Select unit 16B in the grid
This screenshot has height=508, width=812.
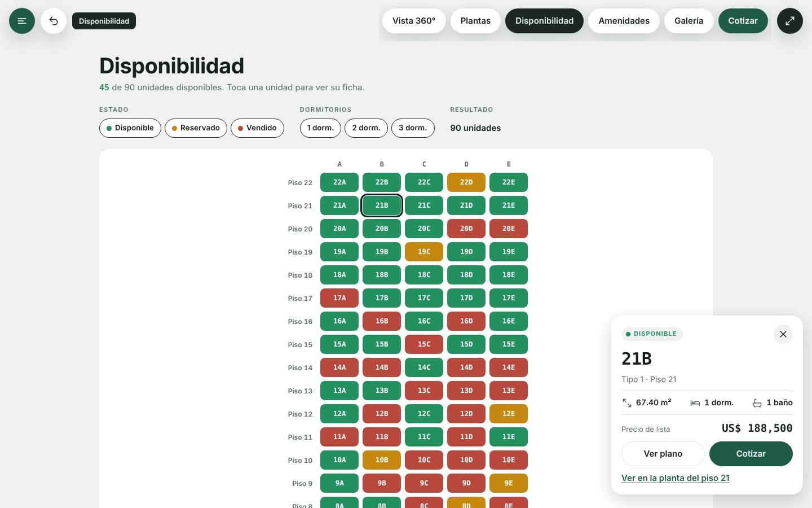coord(382,321)
